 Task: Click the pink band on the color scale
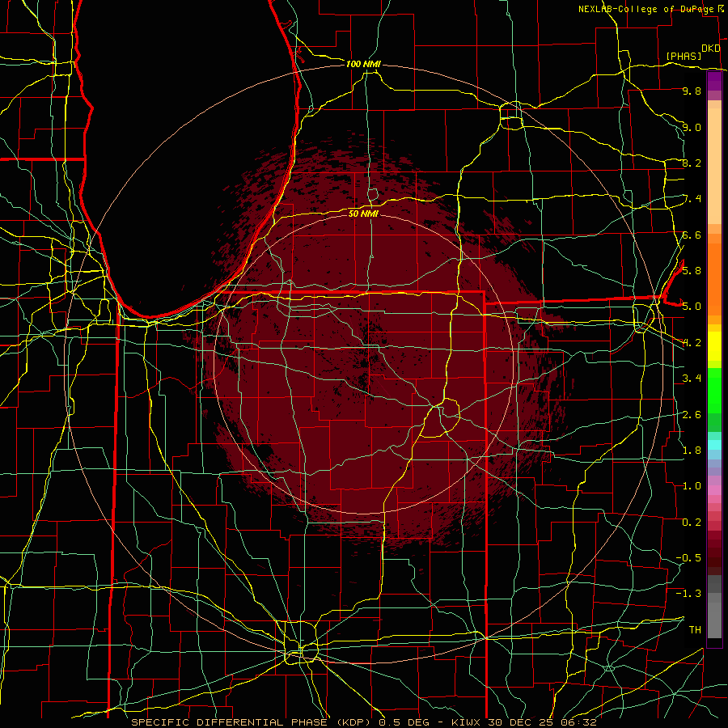pyautogui.click(x=714, y=490)
